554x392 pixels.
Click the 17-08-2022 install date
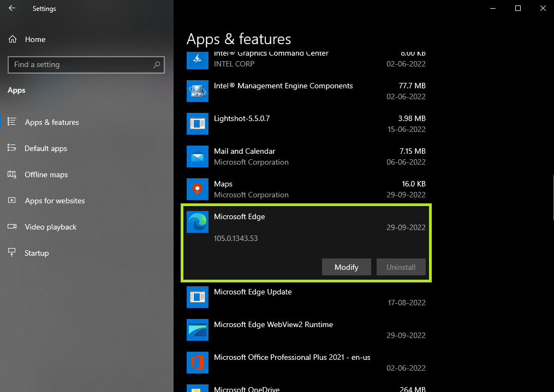[x=406, y=303]
